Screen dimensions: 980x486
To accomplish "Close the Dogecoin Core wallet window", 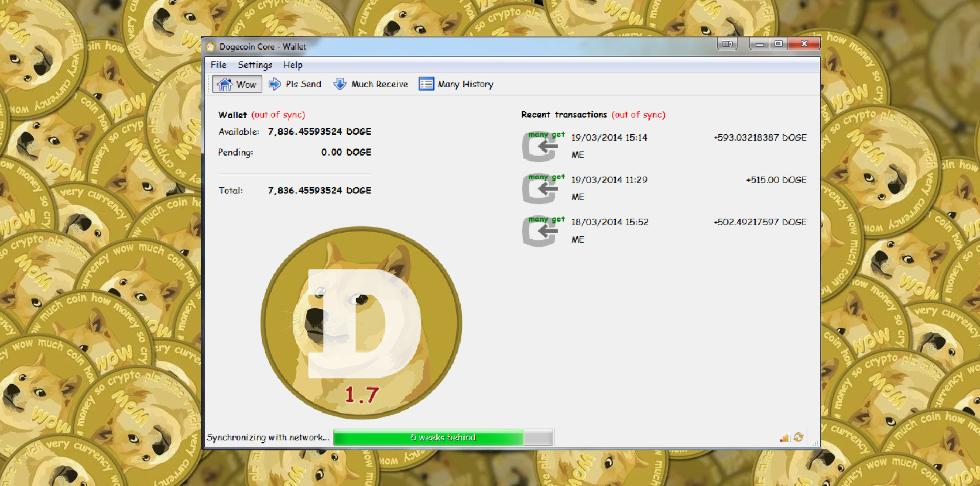I will coord(804,44).
